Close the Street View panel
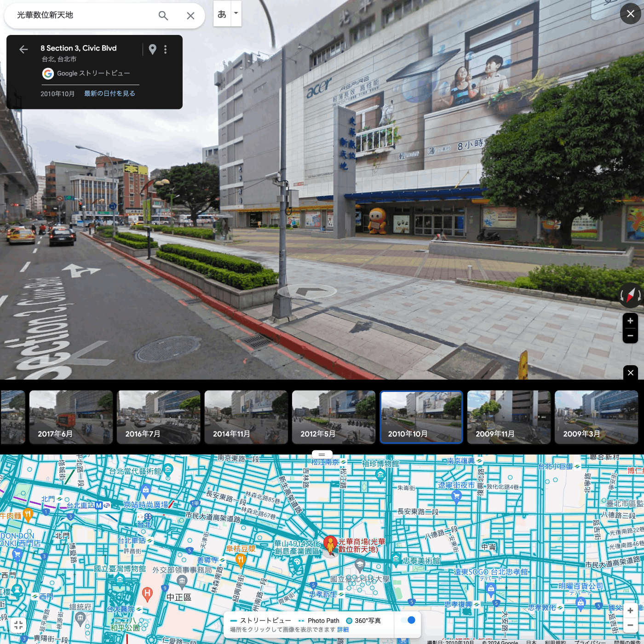This screenshot has width=644, height=644. tap(630, 14)
